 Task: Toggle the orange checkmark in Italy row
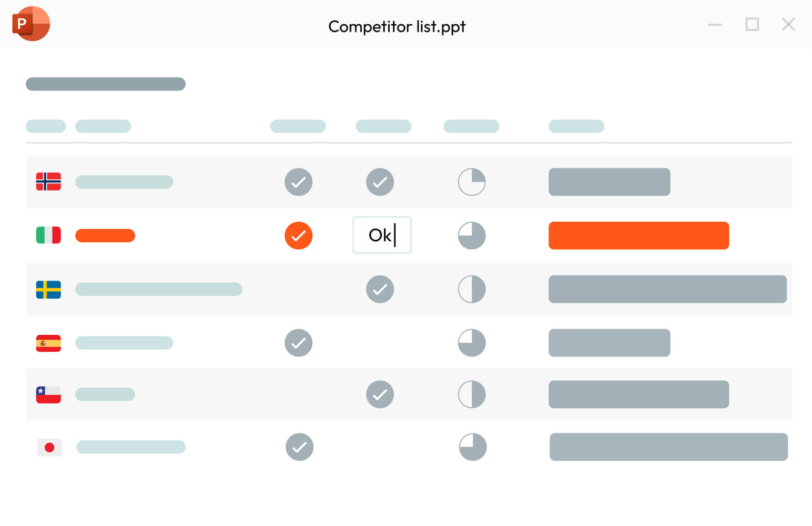[x=299, y=236]
